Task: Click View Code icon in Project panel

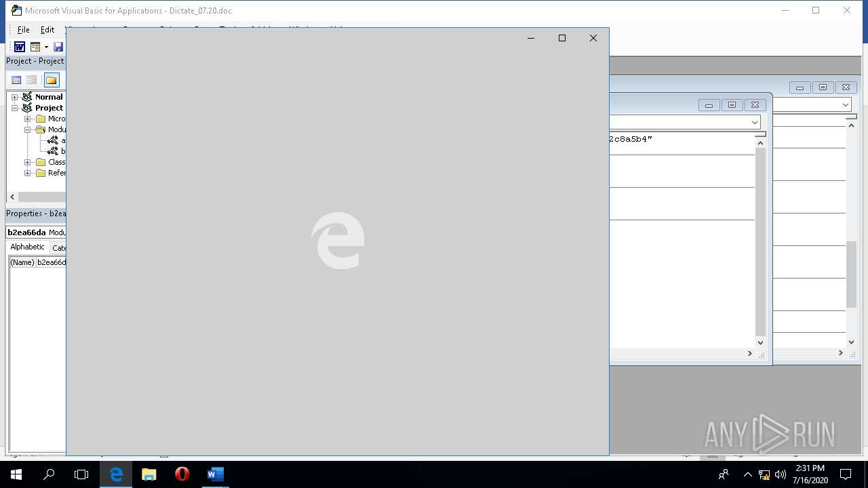Action: (17, 80)
